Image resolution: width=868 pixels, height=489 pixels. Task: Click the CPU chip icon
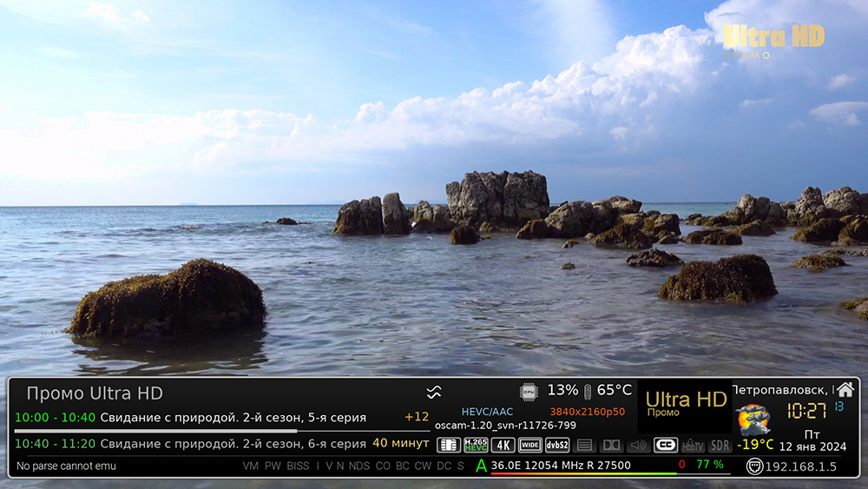pyautogui.click(x=529, y=392)
